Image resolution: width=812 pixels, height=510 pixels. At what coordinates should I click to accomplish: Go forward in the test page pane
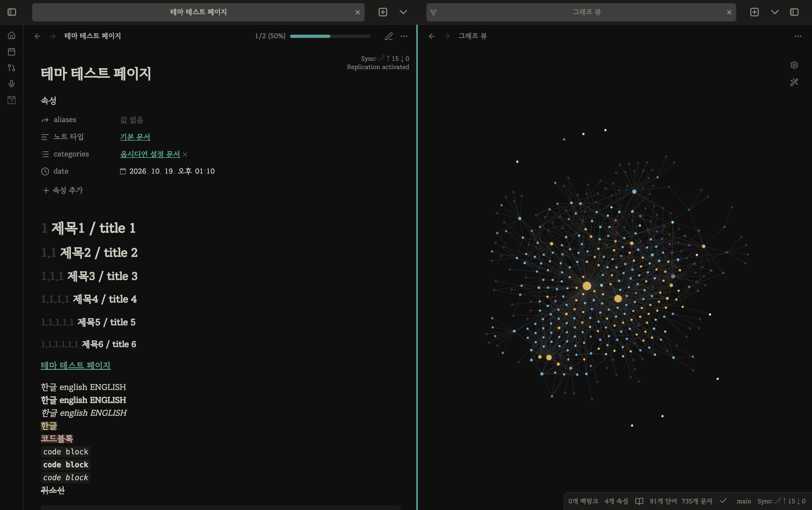pos(53,36)
